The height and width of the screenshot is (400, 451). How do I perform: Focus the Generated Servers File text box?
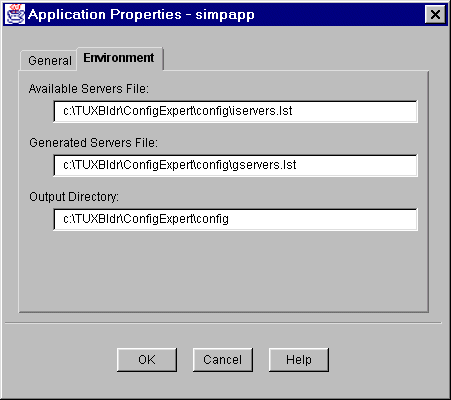click(235, 165)
